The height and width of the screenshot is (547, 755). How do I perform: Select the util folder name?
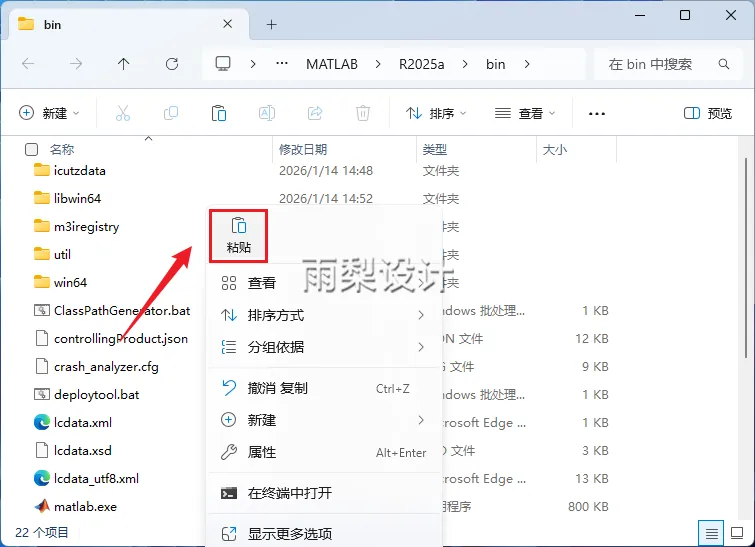click(62, 254)
